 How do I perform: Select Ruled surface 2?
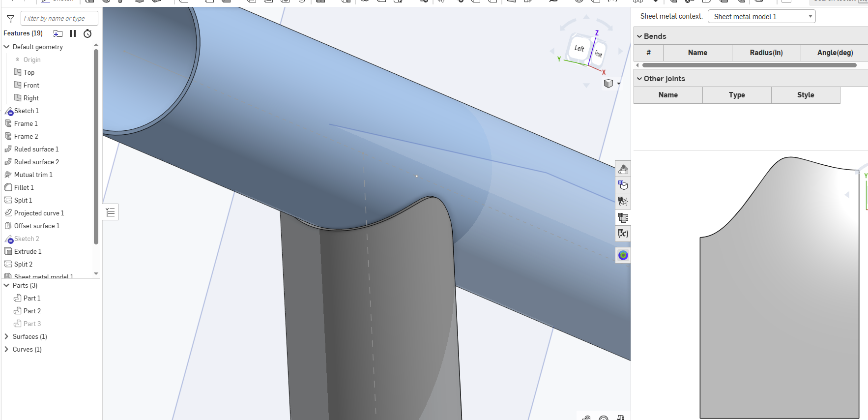point(36,162)
